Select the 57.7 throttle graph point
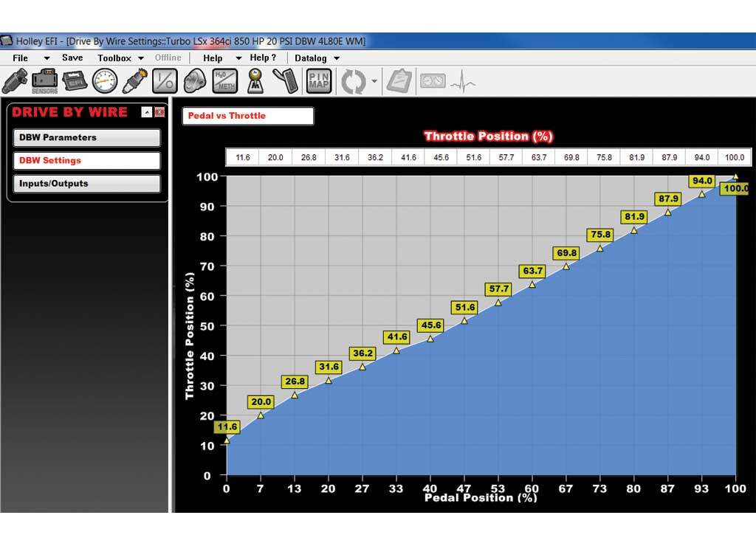 pyautogui.click(x=498, y=303)
